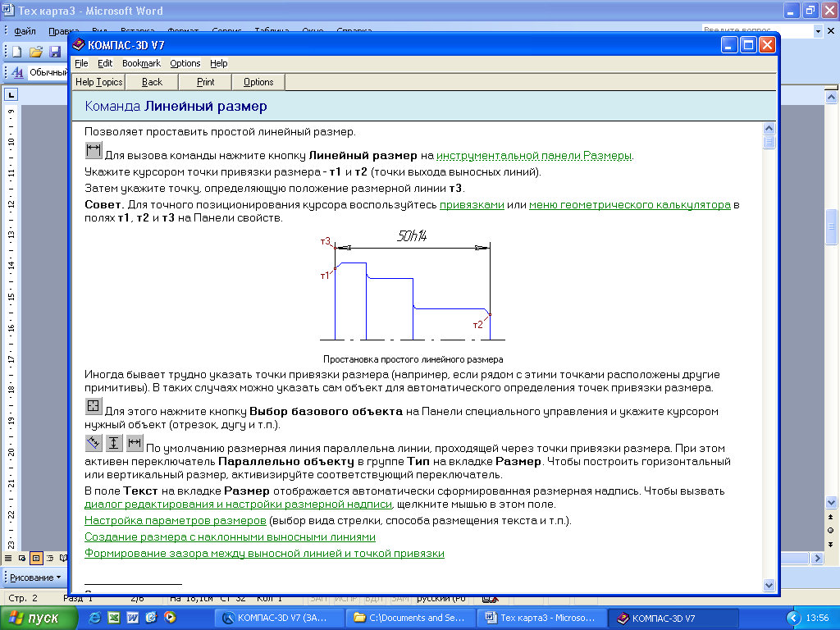
Task: Click the Print button in help toolbar
Action: tap(205, 82)
